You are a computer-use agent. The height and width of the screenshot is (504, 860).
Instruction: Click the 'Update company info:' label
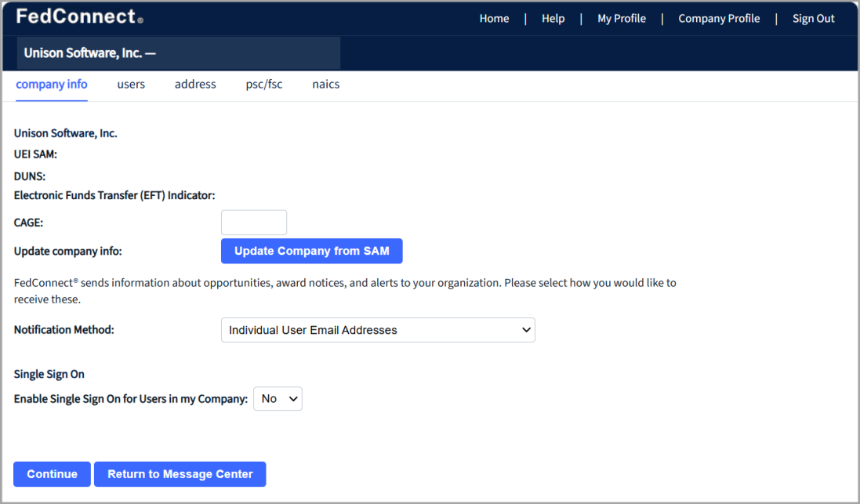pos(68,251)
